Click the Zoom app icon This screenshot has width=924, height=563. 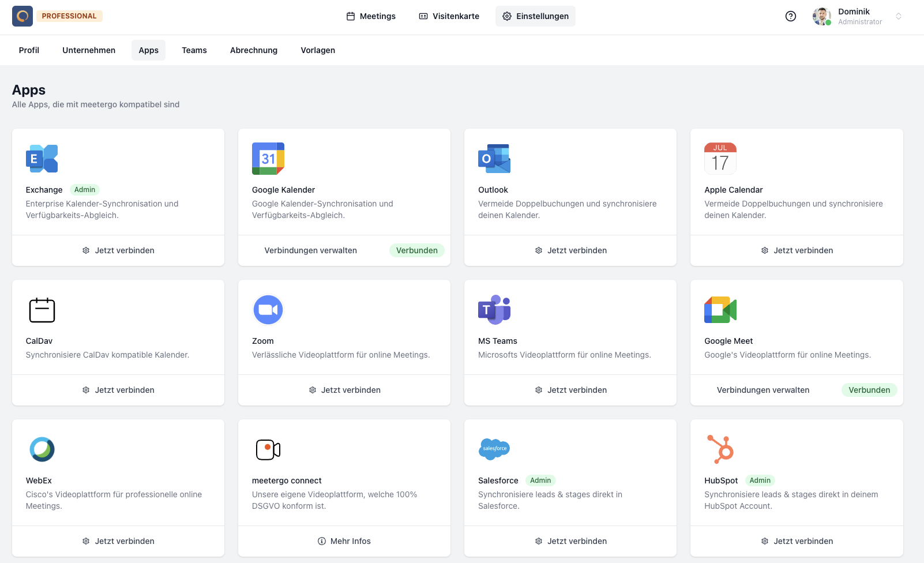click(268, 310)
